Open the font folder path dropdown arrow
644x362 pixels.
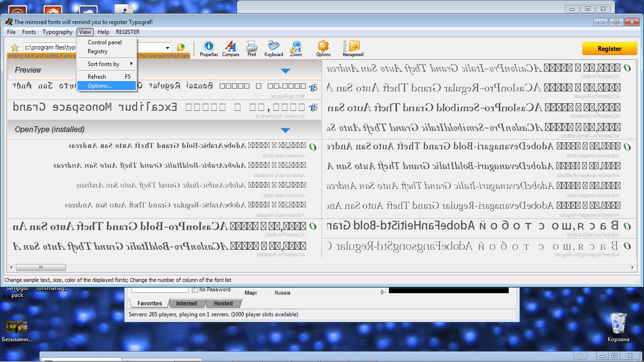click(x=168, y=48)
